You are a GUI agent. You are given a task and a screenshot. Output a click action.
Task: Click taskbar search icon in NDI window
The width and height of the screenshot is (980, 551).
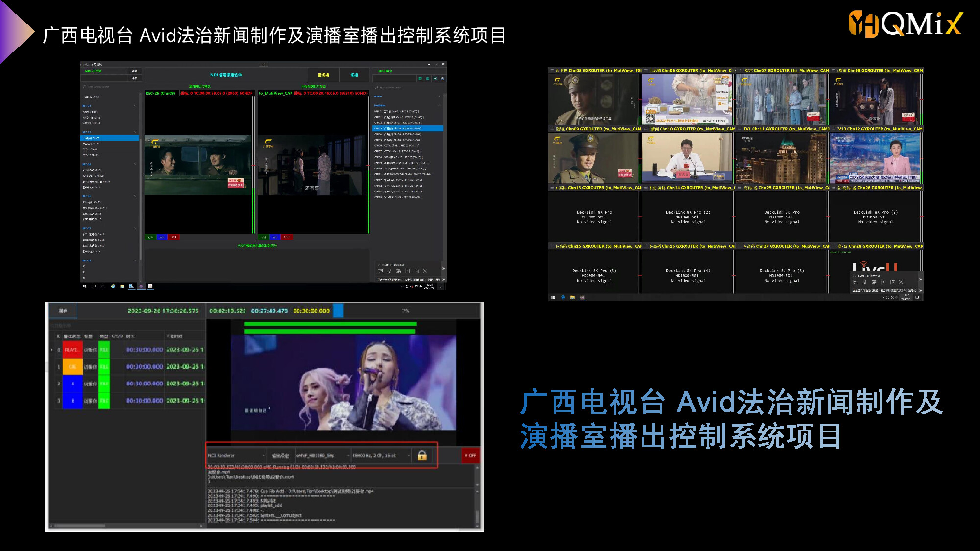94,286
